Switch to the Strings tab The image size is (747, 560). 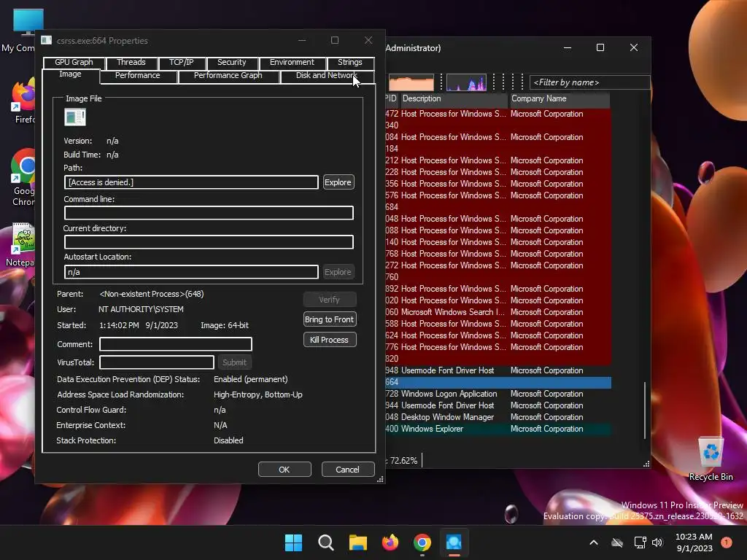tap(350, 63)
